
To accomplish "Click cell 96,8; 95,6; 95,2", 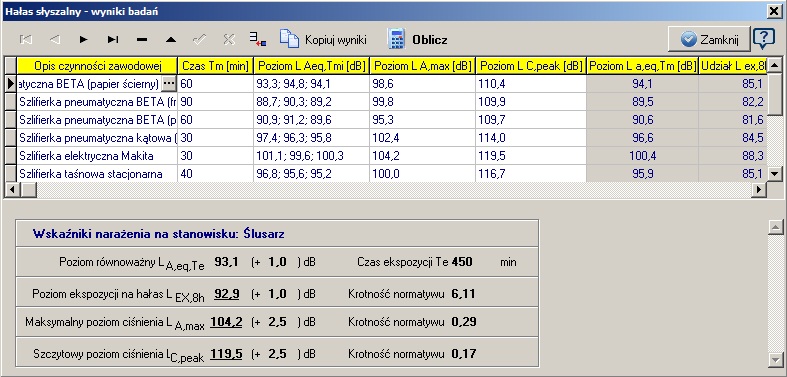I will pos(311,174).
